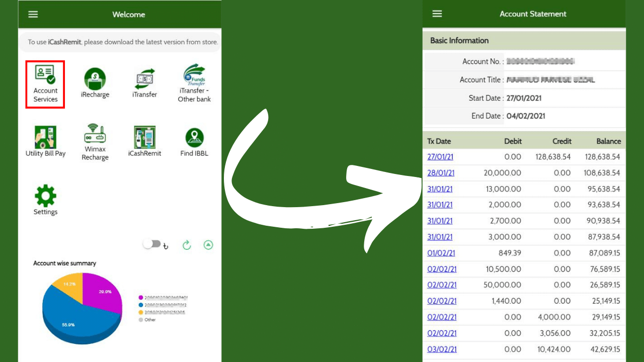This screenshot has height=362, width=644.
Task: Open the 02/02/21 link with 10,500.00 debit
Action: (442, 269)
